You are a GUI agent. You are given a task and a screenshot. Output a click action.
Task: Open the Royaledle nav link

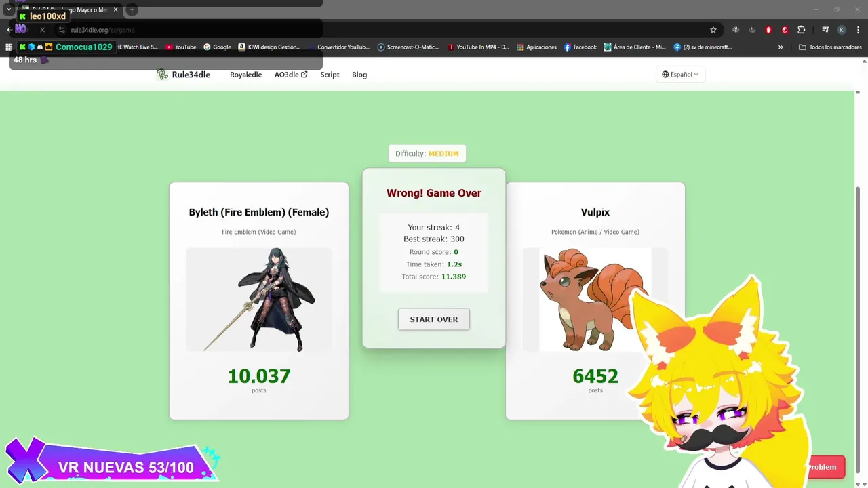point(245,75)
